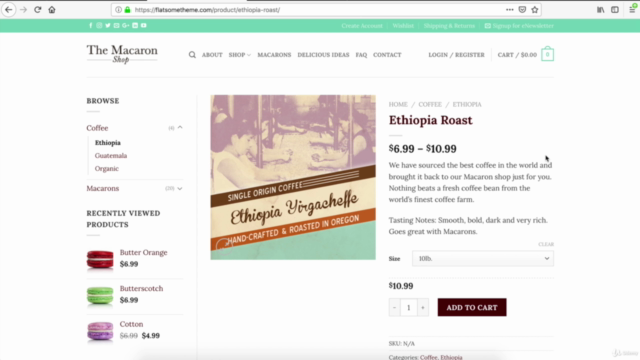
Task: Open the SHOP dropdown menu
Action: pos(240,55)
